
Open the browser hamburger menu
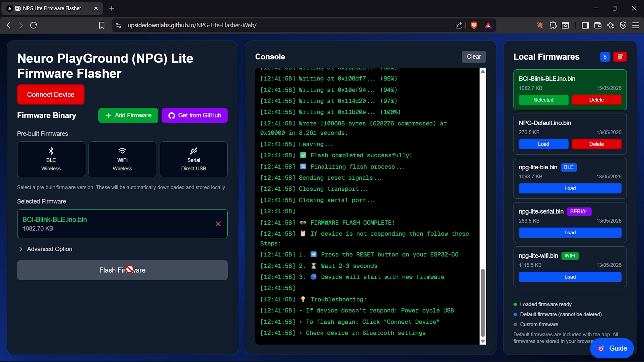[x=636, y=25]
